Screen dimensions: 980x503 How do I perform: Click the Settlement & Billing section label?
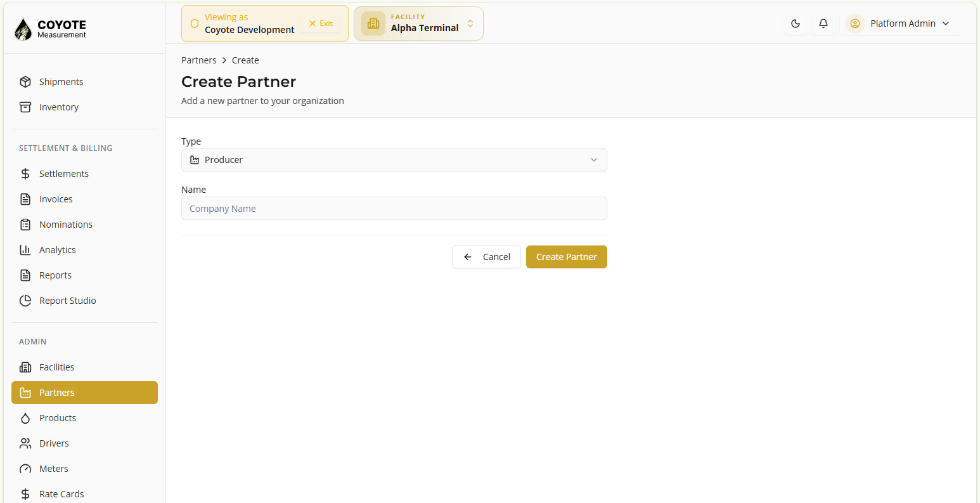(x=66, y=148)
